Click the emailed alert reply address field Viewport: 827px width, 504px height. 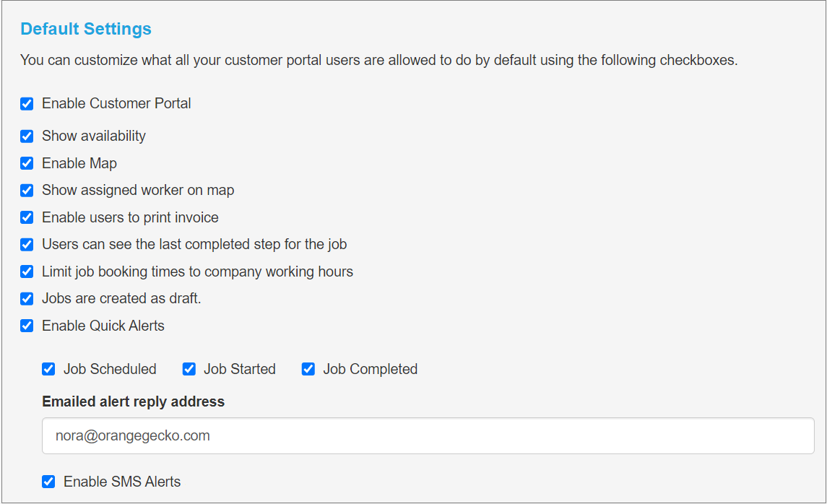[x=428, y=436]
